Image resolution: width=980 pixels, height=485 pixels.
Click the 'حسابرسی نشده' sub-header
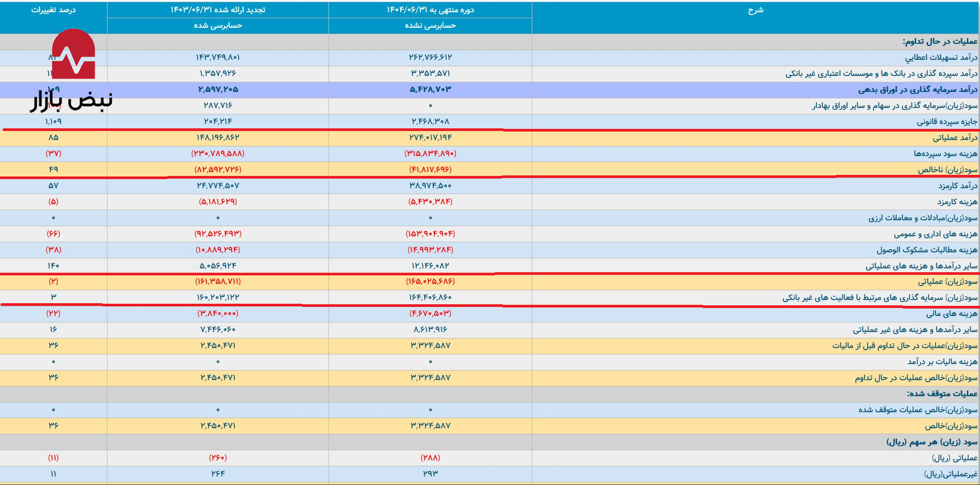pyautogui.click(x=430, y=26)
